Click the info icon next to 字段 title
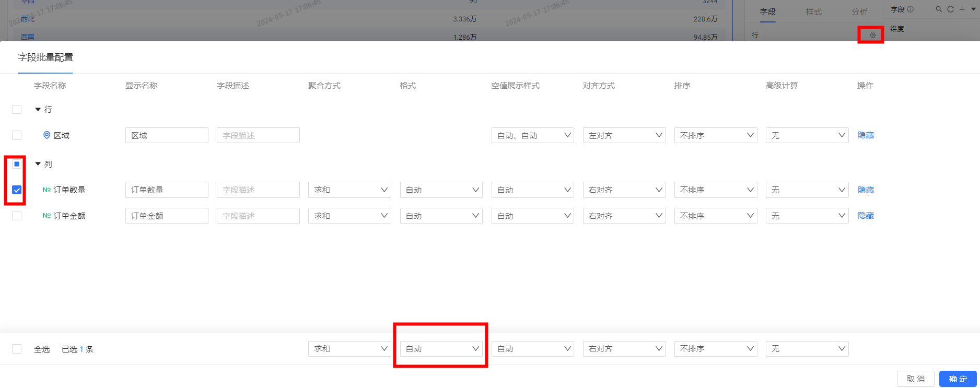The image size is (980, 388). point(911,9)
